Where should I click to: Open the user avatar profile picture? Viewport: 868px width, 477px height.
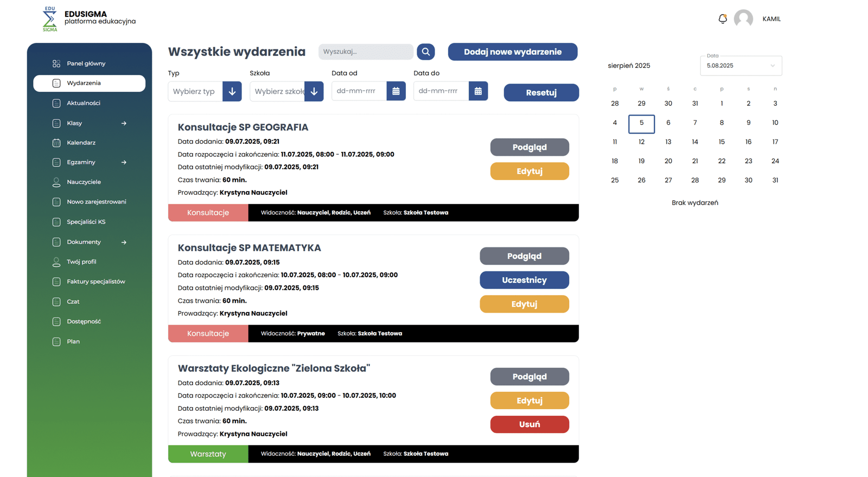click(743, 19)
